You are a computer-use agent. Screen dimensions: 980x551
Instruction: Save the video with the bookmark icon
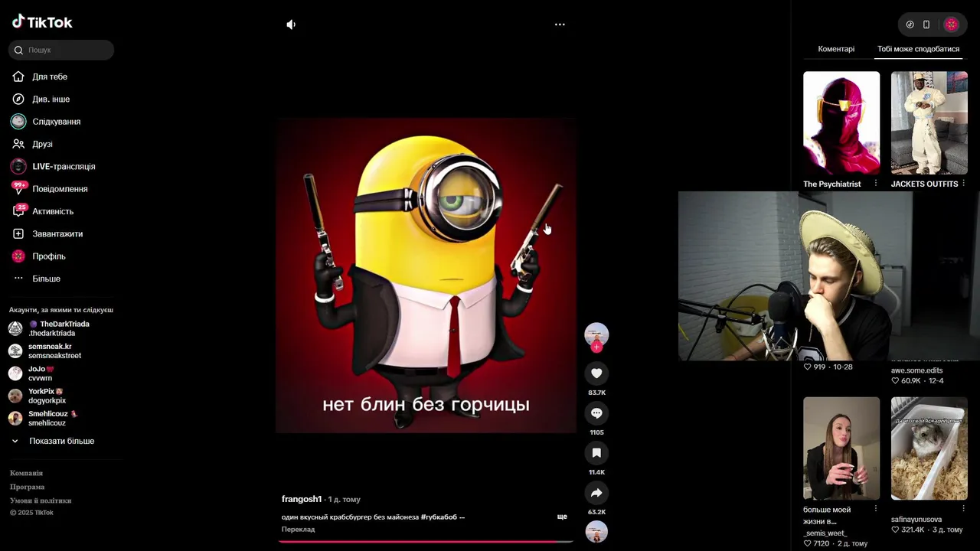[x=596, y=452]
